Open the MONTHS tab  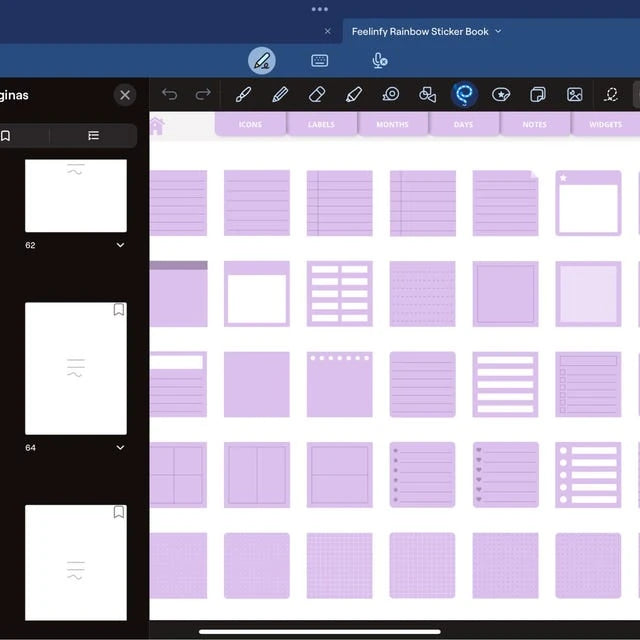[x=392, y=124]
